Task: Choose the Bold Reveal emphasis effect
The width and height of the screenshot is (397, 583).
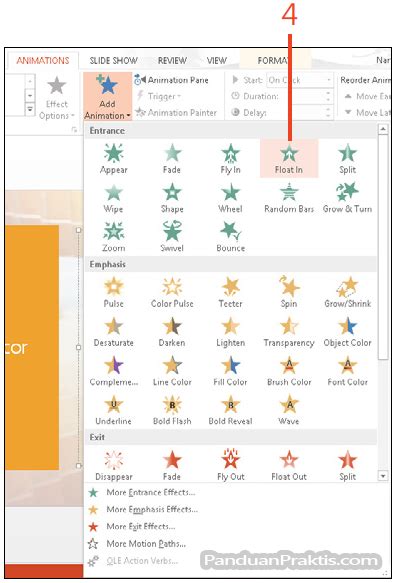Action: (x=230, y=410)
